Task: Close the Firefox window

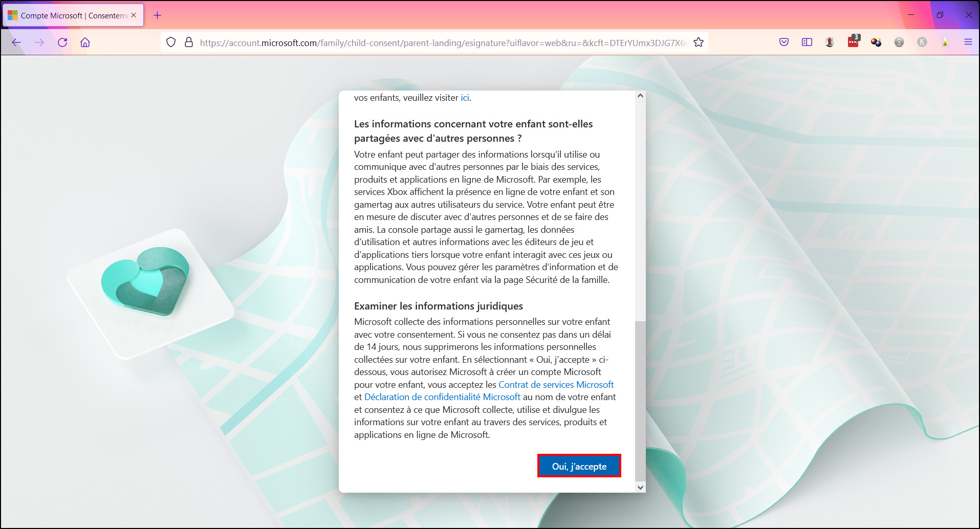Action: click(969, 15)
